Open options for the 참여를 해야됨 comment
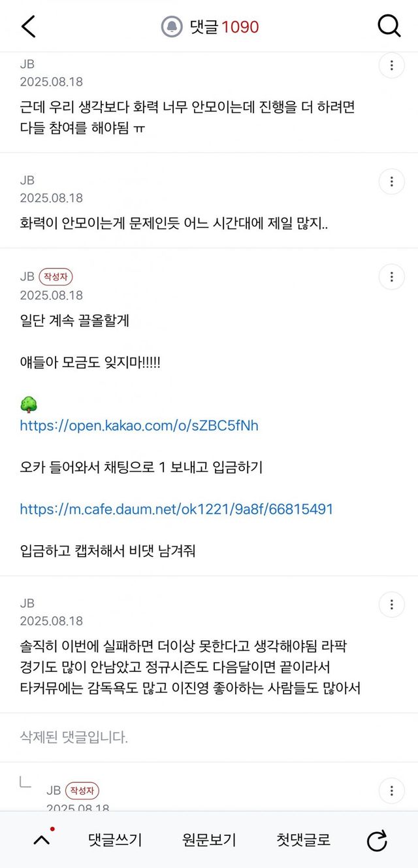The image size is (418, 868). 391,65
